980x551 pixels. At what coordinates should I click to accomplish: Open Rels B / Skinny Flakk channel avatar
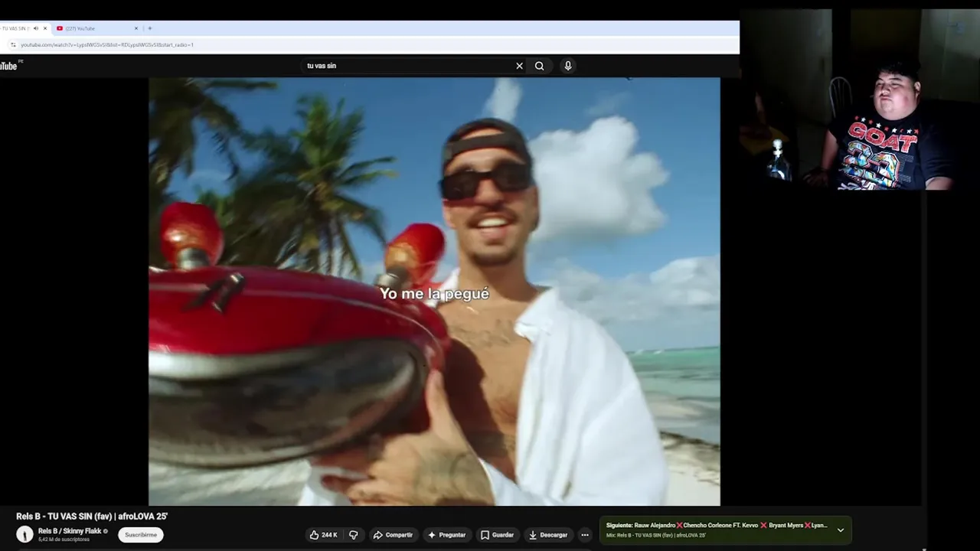pyautogui.click(x=25, y=535)
